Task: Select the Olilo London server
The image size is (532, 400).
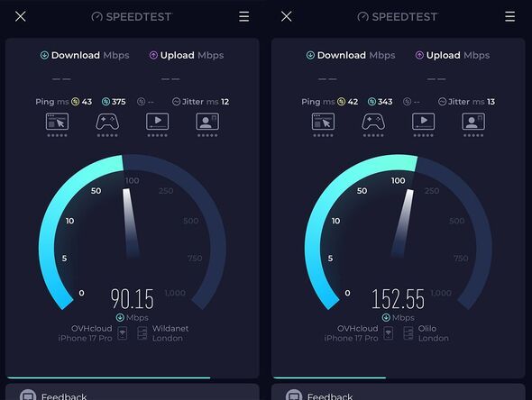Action: (x=427, y=333)
